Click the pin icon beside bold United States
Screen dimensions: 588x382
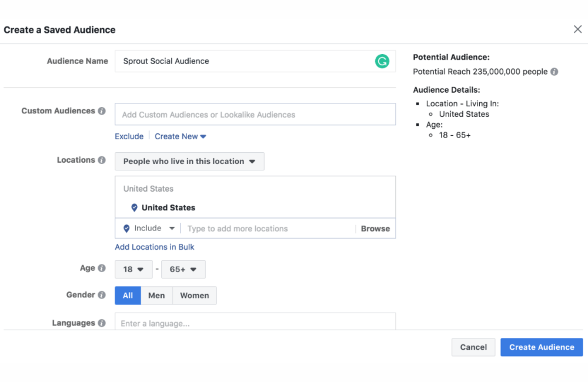click(134, 207)
